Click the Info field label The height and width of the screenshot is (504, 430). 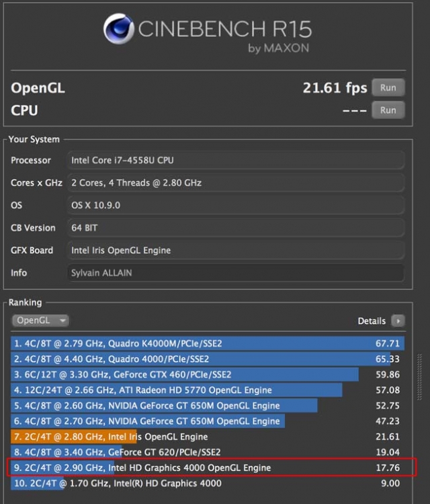tap(19, 273)
